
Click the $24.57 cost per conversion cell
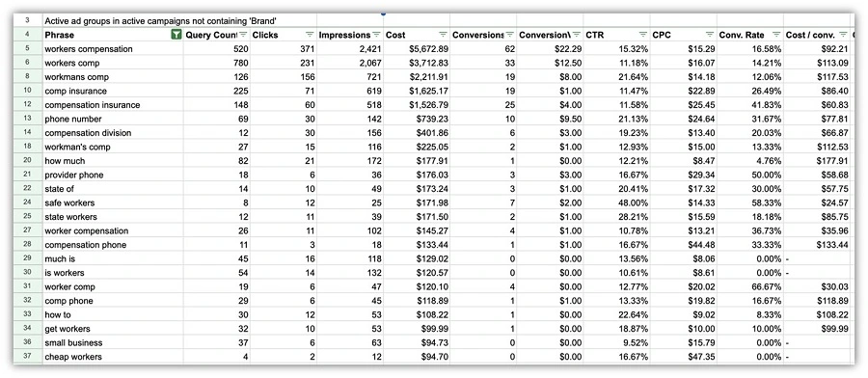[x=817, y=202]
